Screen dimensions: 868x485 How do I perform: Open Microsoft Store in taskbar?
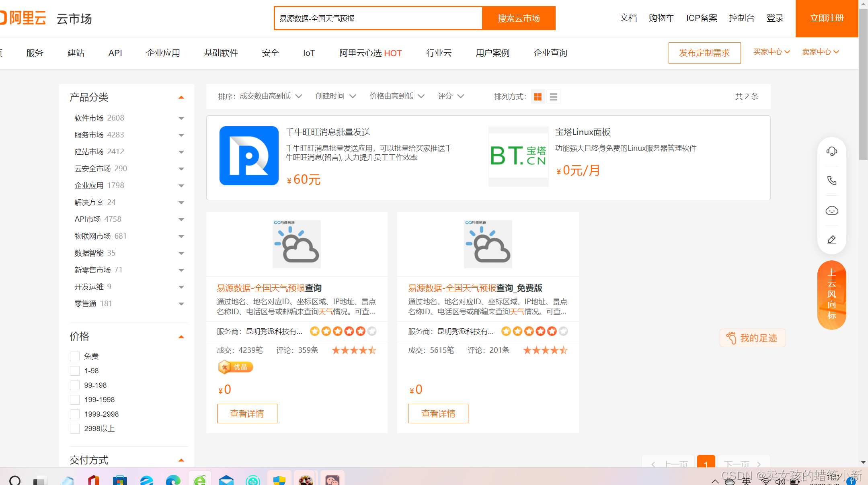[120, 480]
